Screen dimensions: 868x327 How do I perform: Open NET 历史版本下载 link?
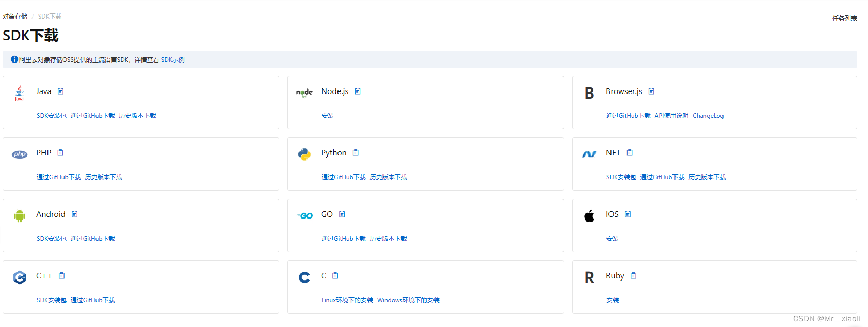click(x=708, y=177)
